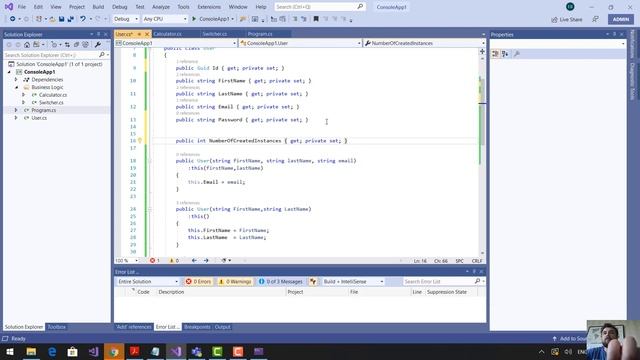This screenshot has width=640, height=360.
Task: Click lightbulb quick action on line 16
Action: point(140,140)
